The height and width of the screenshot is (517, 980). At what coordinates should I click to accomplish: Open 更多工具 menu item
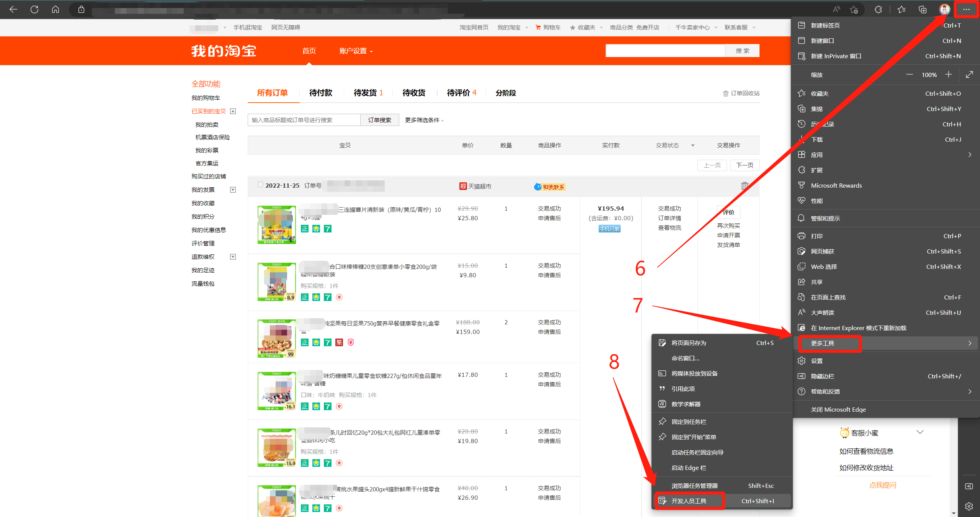pyautogui.click(x=886, y=343)
